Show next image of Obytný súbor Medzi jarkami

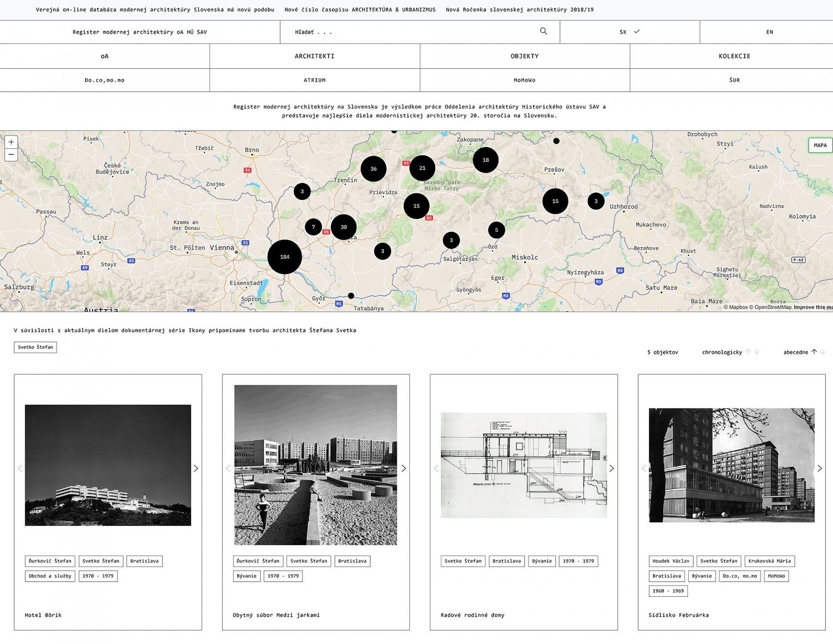[x=404, y=468]
